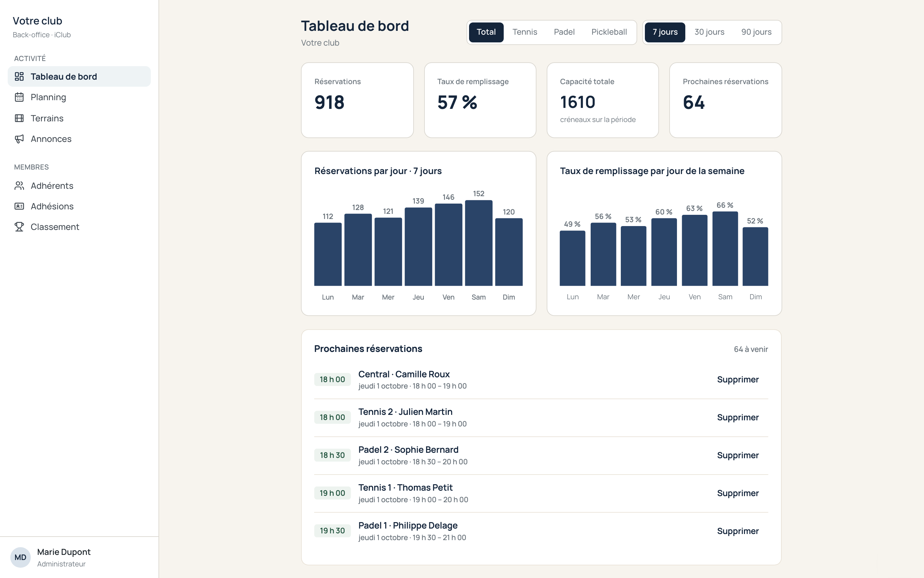Open the Planning page label
Viewport: 924px width, 578px height.
coord(48,97)
